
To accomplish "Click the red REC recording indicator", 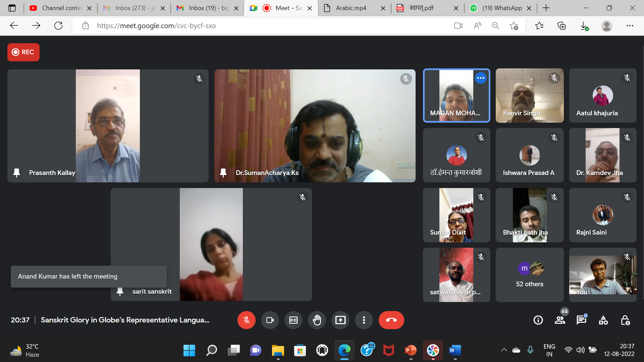I will [x=23, y=52].
